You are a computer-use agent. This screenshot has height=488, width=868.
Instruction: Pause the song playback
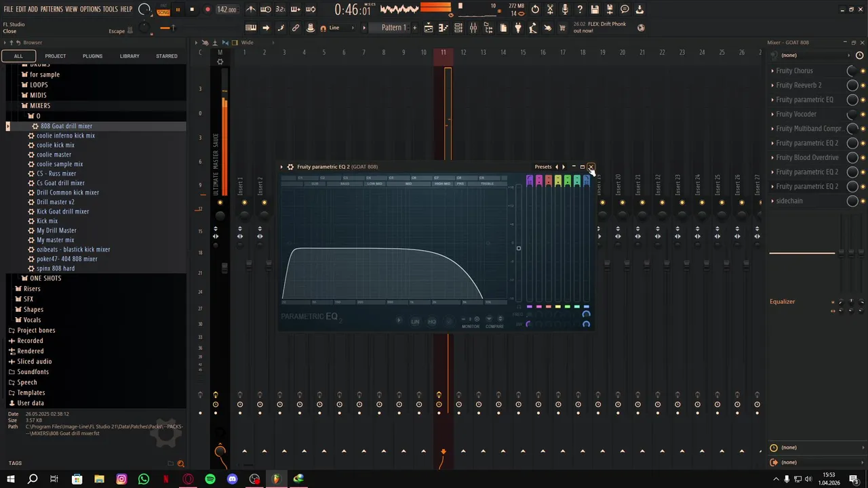coord(178,9)
